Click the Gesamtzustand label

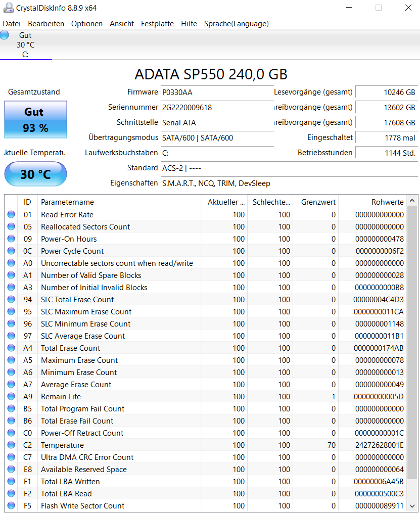pos(34,92)
